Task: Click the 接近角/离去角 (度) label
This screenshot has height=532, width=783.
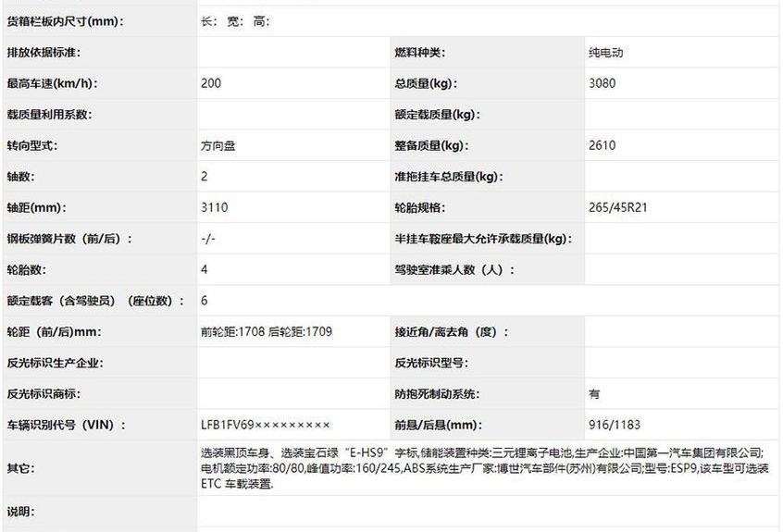Action: 452,332
